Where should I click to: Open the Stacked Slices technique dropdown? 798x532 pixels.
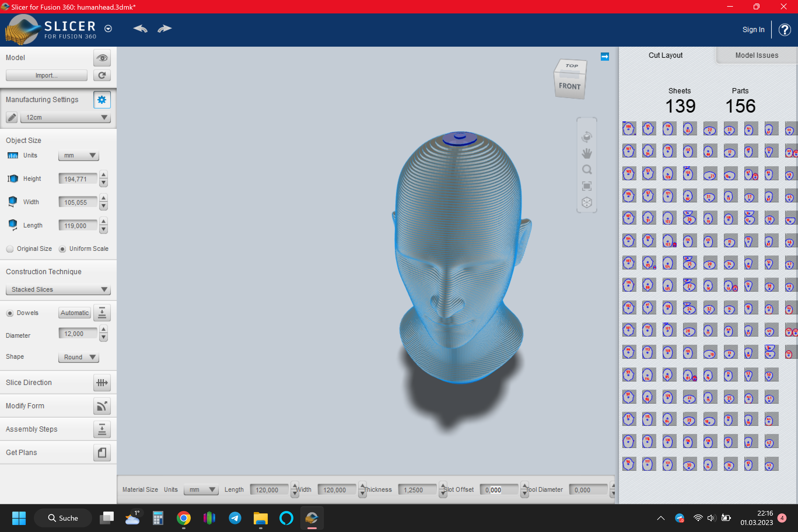pos(58,289)
